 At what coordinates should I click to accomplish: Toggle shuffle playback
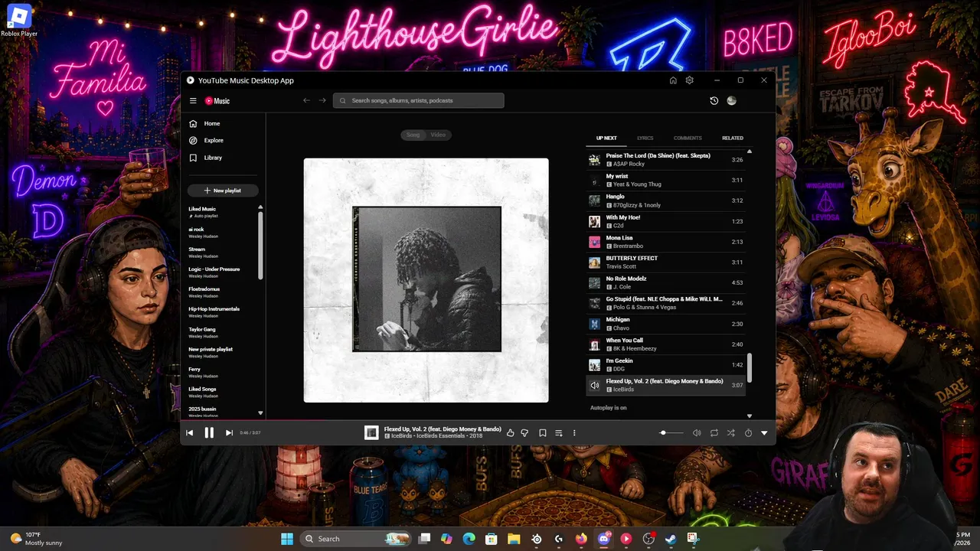(731, 433)
